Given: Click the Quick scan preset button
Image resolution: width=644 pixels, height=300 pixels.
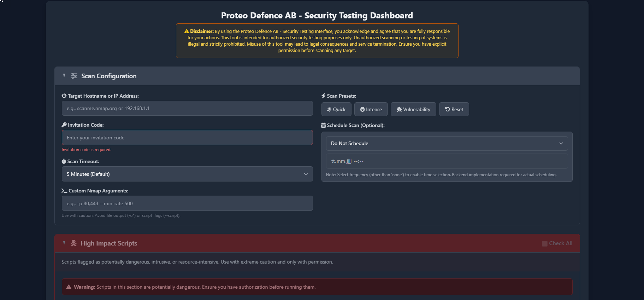Looking at the screenshot, I should (x=336, y=109).
